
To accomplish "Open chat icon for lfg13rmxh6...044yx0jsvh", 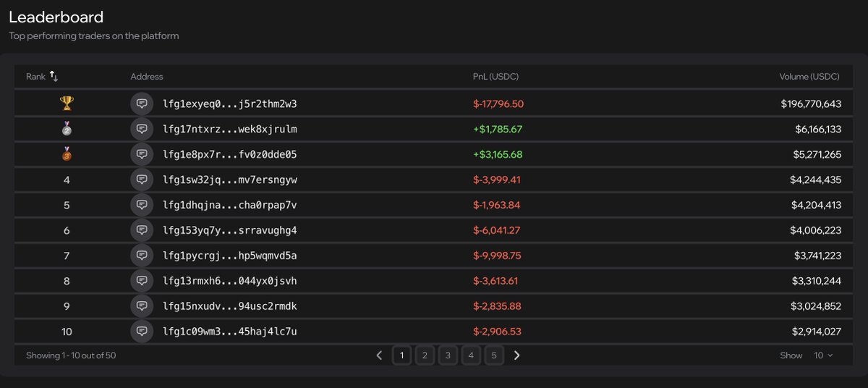I will (142, 281).
